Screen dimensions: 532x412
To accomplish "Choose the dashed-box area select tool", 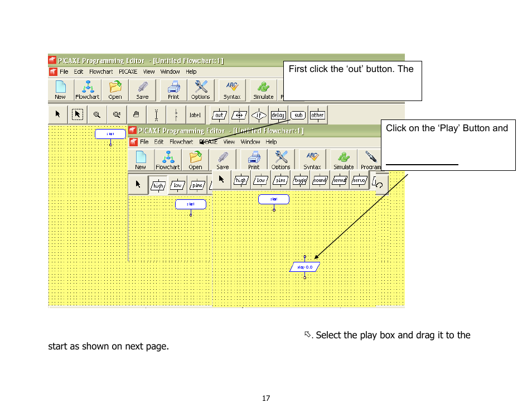I will (78, 114).
